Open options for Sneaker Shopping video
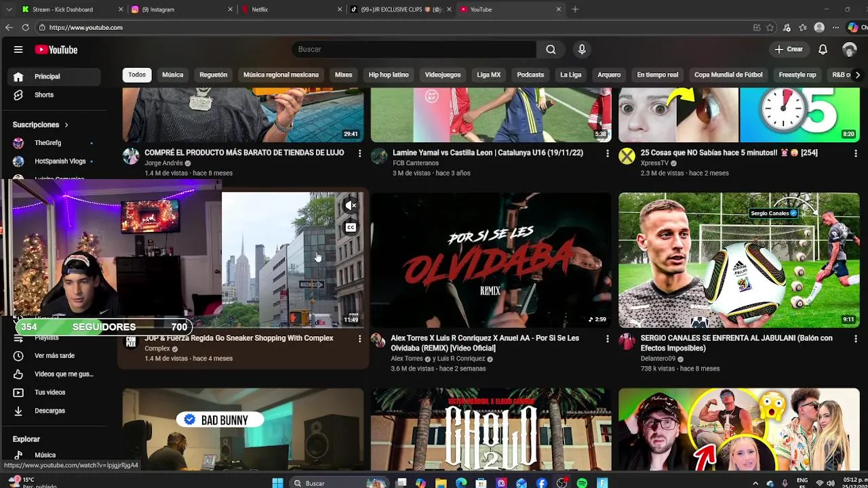 pyautogui.click(x=359, y=339)
